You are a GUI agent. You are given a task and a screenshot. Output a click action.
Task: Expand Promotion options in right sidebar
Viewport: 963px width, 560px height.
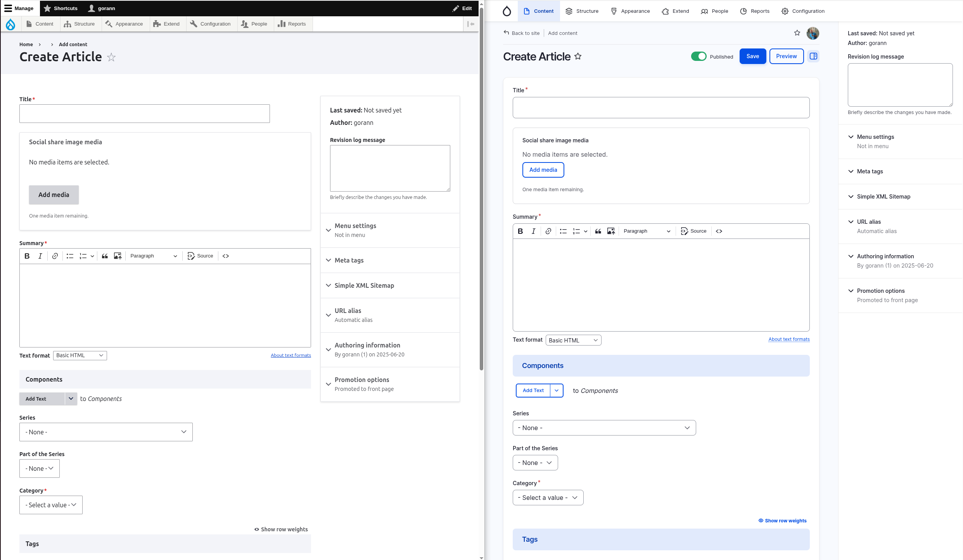click(x=900, y=296)
